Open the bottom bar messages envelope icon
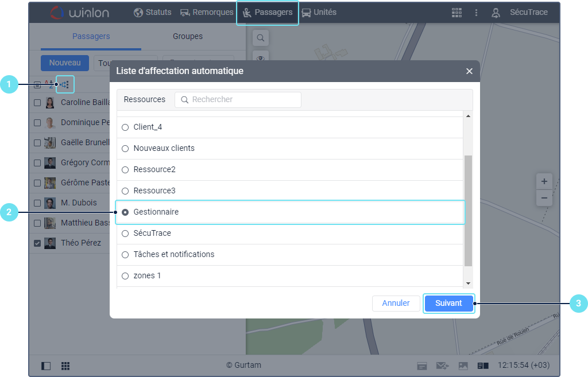The height and width of the screenshot is (377, 588). click(x=443, y=366)
